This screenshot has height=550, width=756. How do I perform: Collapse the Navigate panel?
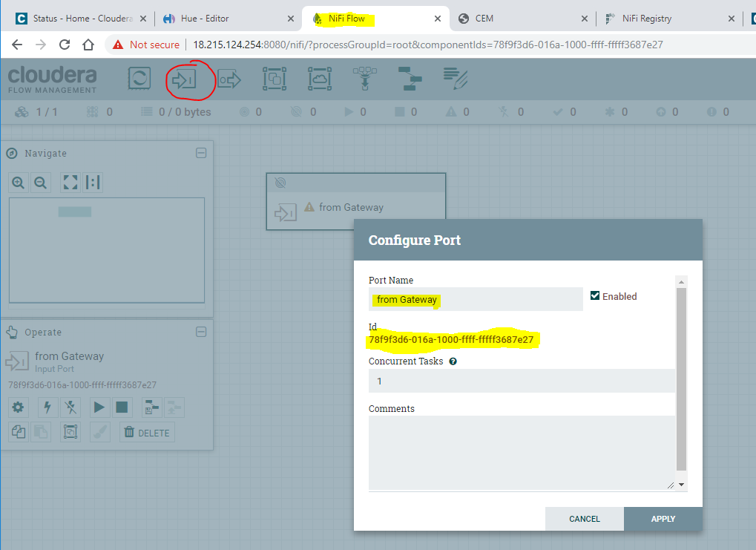[201, 153]
